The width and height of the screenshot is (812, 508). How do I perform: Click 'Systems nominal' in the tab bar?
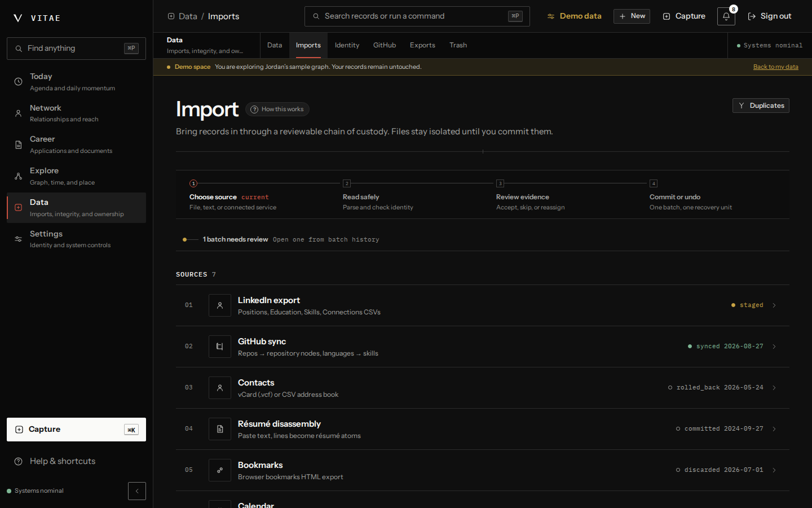770,46
